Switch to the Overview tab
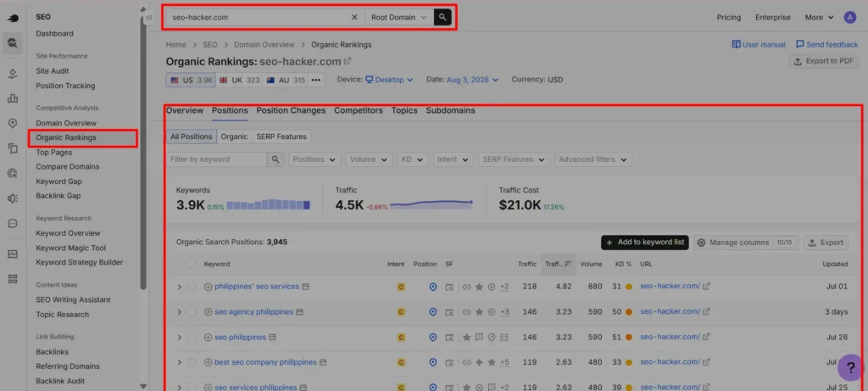868x391 pixels. [x=184, y=110]
